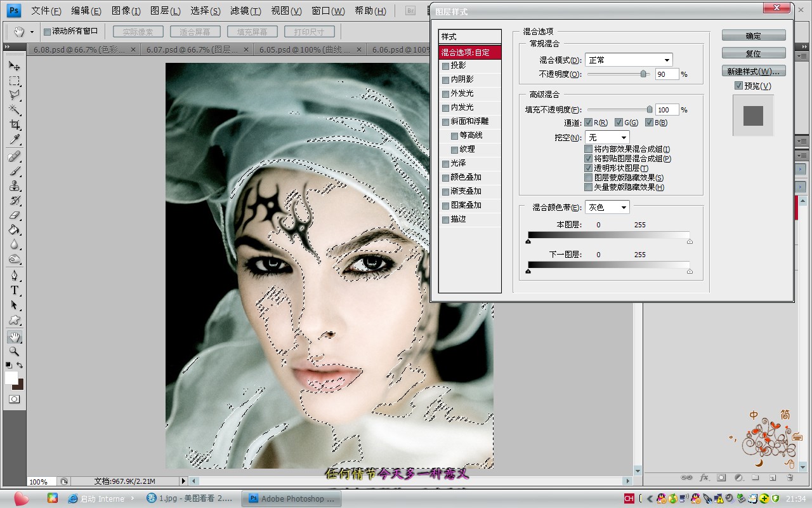Select the Move tool
This screenshot has height=508, width=812.
[14, 65]
